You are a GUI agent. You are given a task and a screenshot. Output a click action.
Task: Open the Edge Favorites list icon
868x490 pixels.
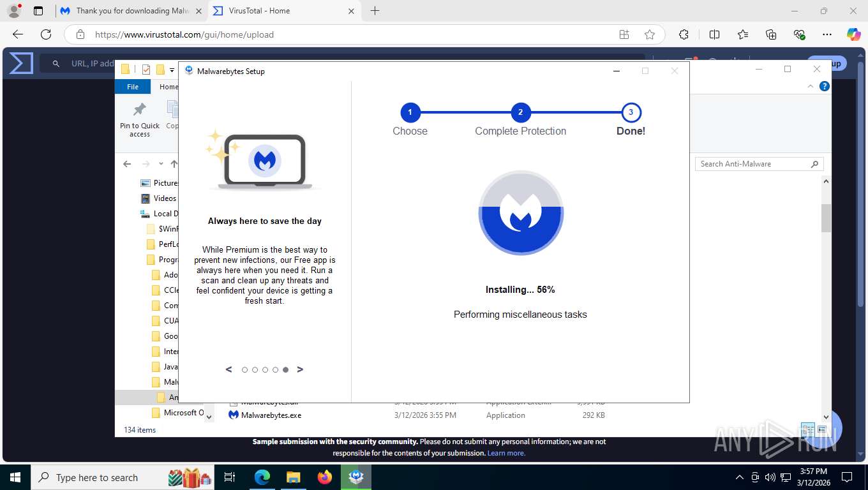pyautogui.click(x=743, y=34)
